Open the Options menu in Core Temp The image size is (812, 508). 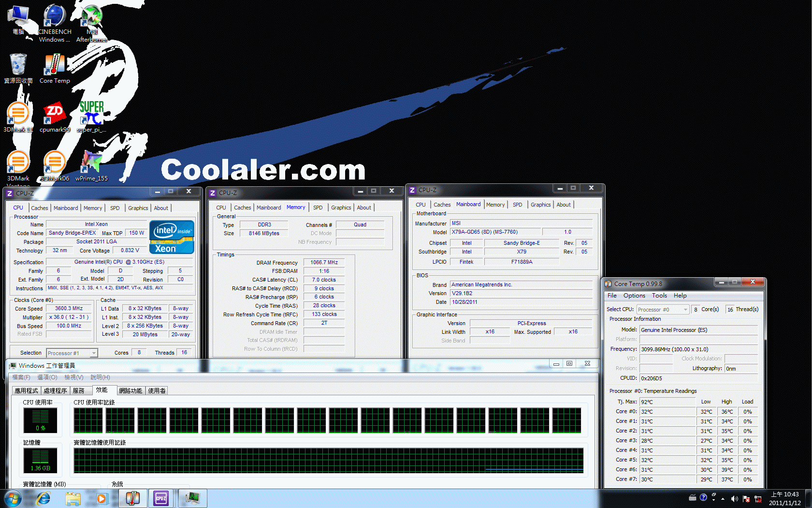pyautogui.click(x=634, y=296)
